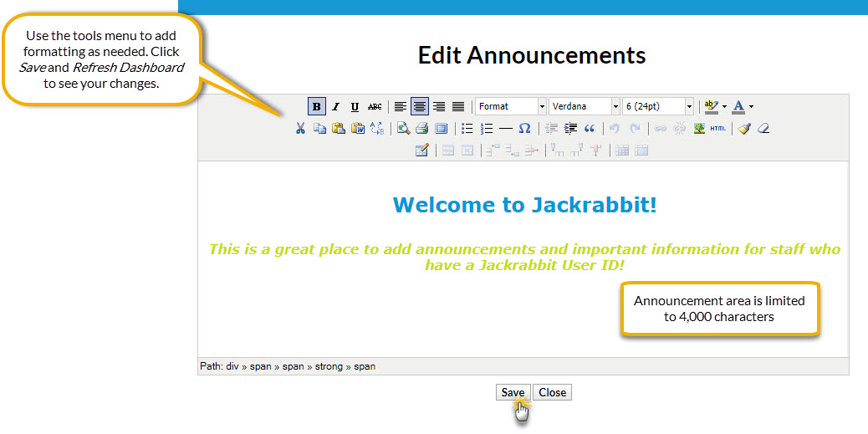The width and height of the screenshot is (868, 434).
Task: Click the Unlink broken chain icon
Action: point(679,129)
